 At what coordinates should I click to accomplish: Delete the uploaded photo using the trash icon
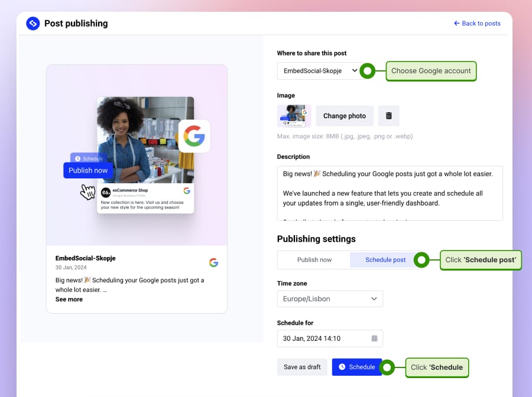(388, 116)
